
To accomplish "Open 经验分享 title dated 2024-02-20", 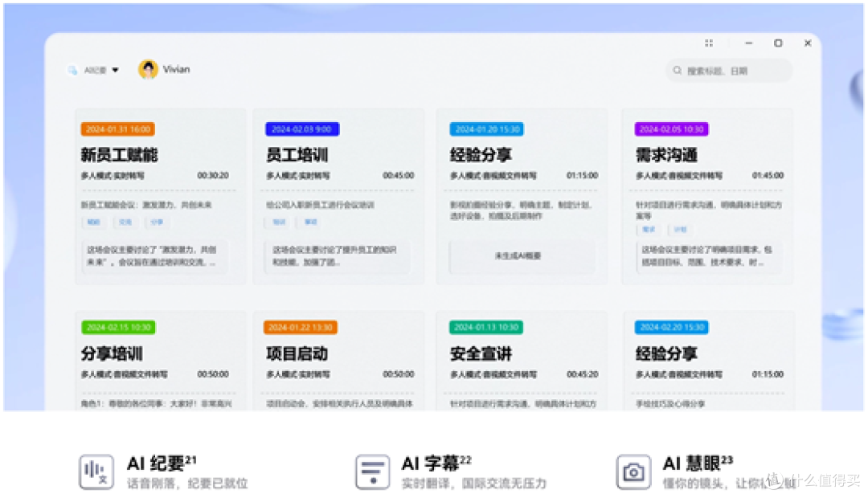I will 666,353.
